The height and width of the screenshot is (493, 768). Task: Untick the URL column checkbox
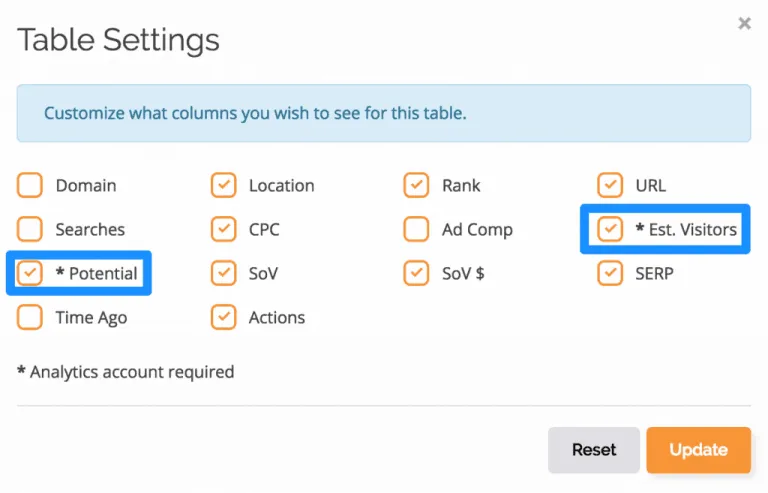click(610, 185)
